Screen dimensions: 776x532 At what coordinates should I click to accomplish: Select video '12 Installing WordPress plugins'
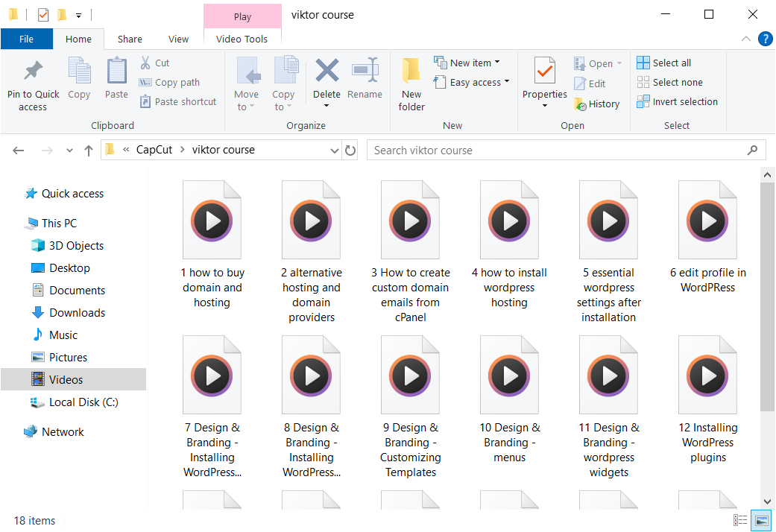[x=707, y=399]
